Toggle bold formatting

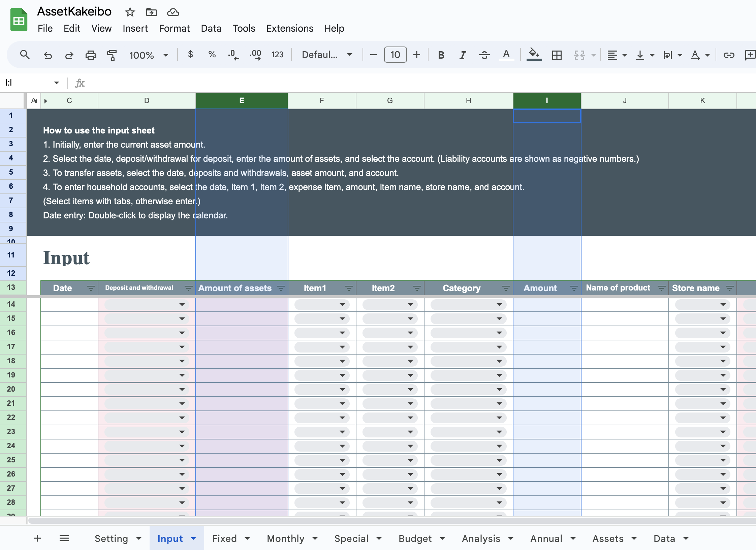coord(441,55)
